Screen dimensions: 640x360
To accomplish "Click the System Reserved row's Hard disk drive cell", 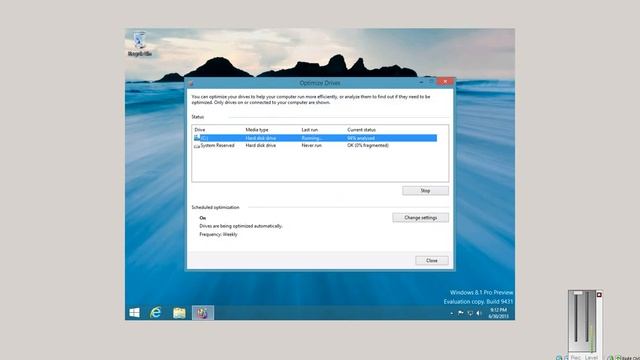I will click(x=260, y=145).
